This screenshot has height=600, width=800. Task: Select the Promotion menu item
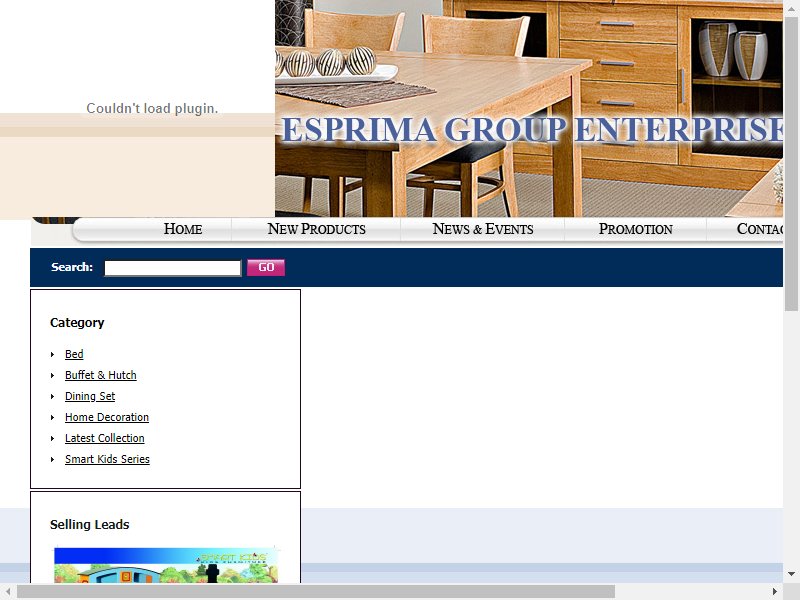click(x=635, y=229)
